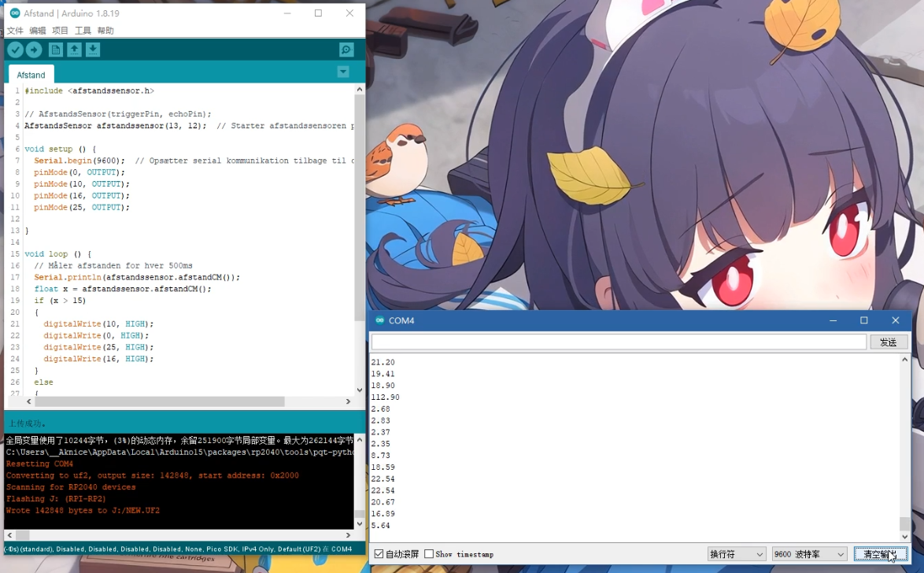Click the 发送 send button
The height and width of the screenshot is (573, 924).
pos(889,342)
